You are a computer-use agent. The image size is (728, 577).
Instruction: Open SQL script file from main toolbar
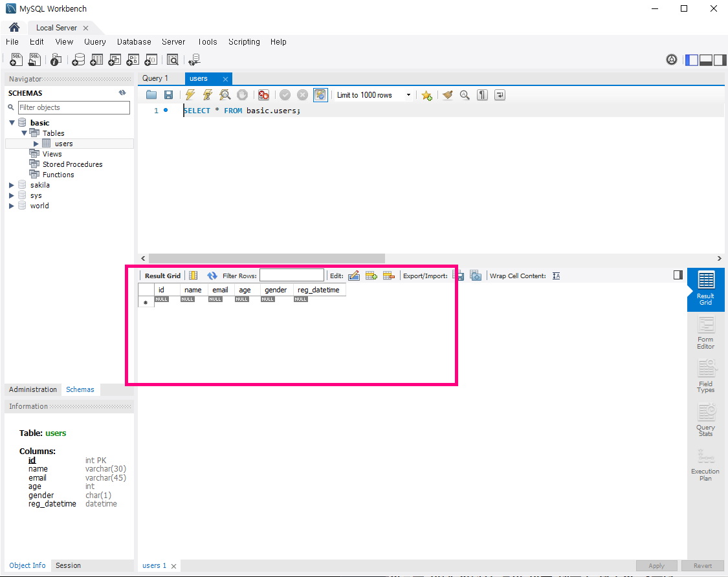pos(35,60)
